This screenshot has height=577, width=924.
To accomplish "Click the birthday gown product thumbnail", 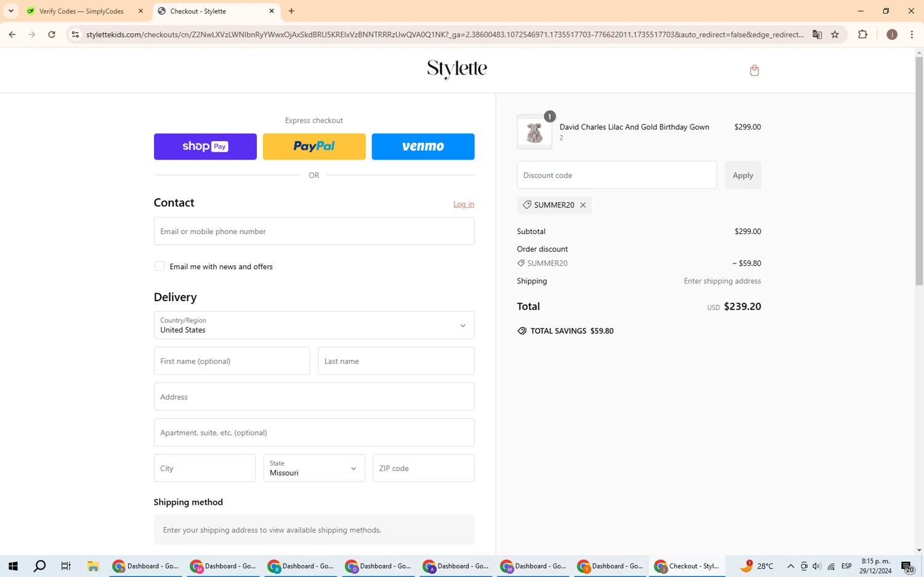I will [x=534, y=132].
